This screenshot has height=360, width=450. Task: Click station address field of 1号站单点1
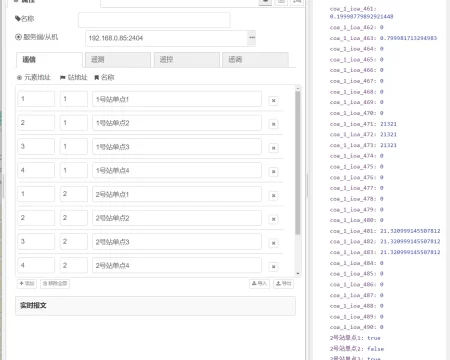pyautogui.click(x=74, y=99)
